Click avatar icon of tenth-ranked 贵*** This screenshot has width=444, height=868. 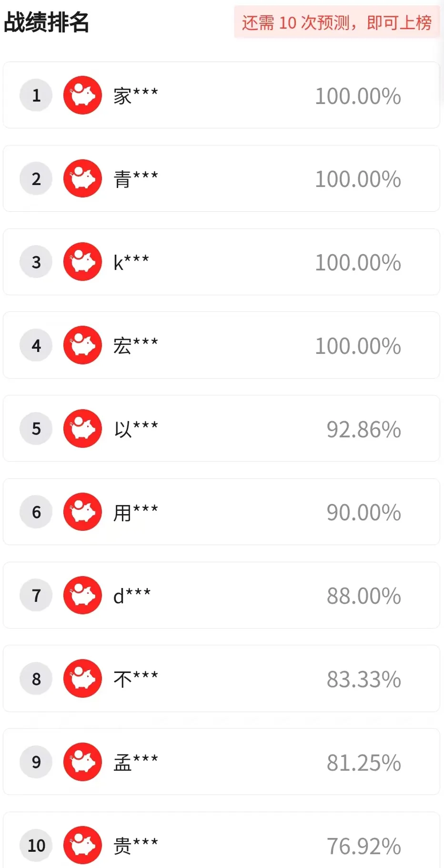pyautogui.click(x=82, y=845)
